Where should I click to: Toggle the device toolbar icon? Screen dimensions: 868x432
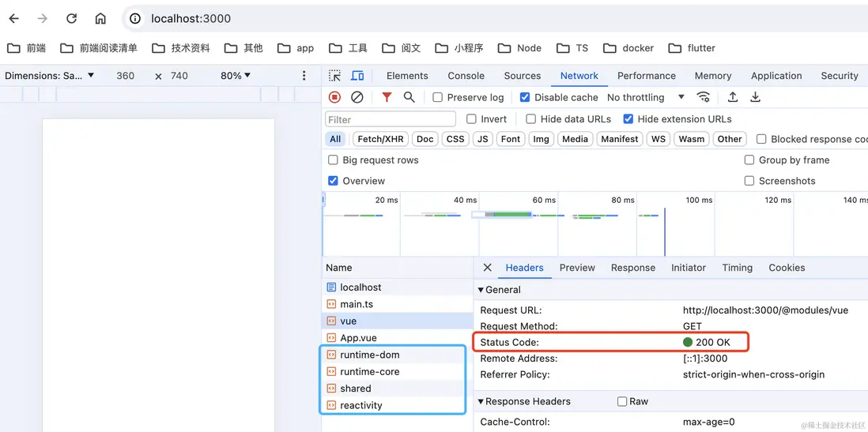(x=357, y=76)
